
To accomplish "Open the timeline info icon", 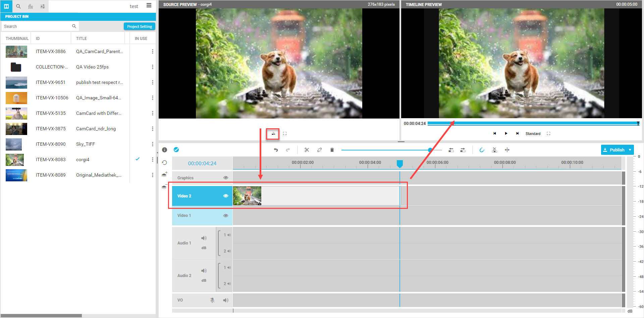I will pos(164,150).
